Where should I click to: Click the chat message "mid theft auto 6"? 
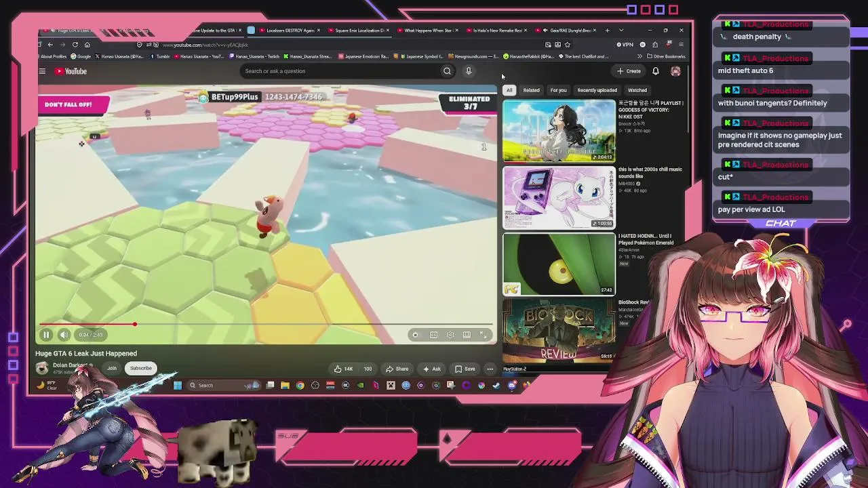(x=745, y=70)
